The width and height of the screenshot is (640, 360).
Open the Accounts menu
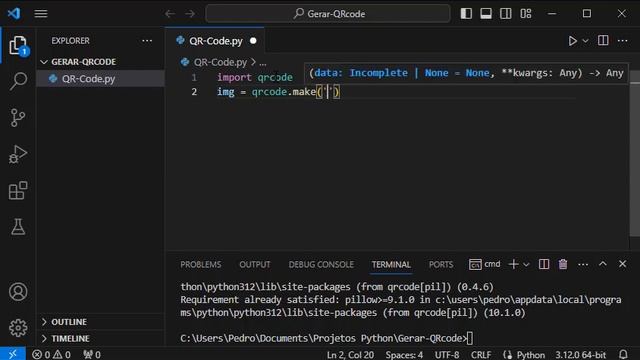click(x=18, y=292)
